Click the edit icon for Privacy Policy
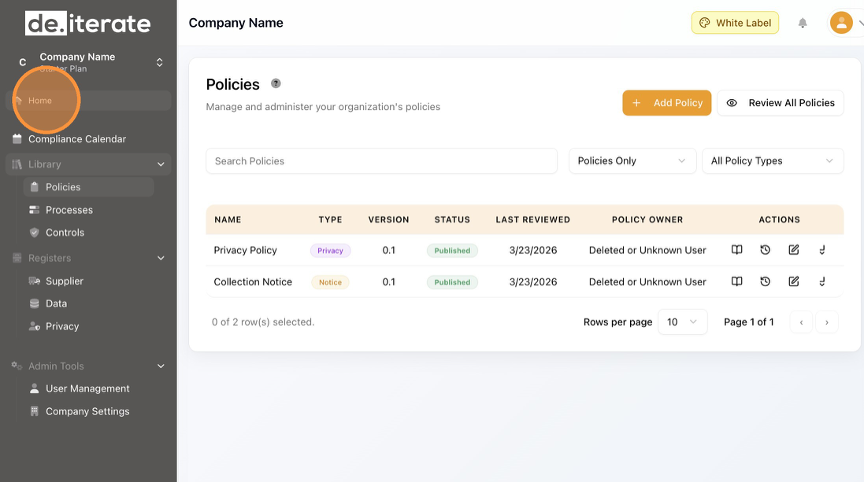Viewport: 864px width, 482px height. click(x=794, y=250)
